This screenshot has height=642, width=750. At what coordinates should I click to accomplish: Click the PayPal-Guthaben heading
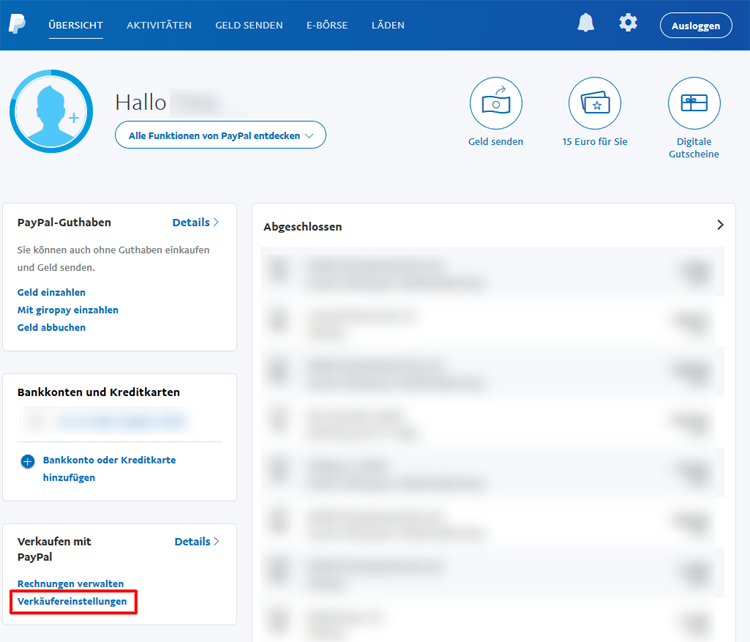click(64, 222)
